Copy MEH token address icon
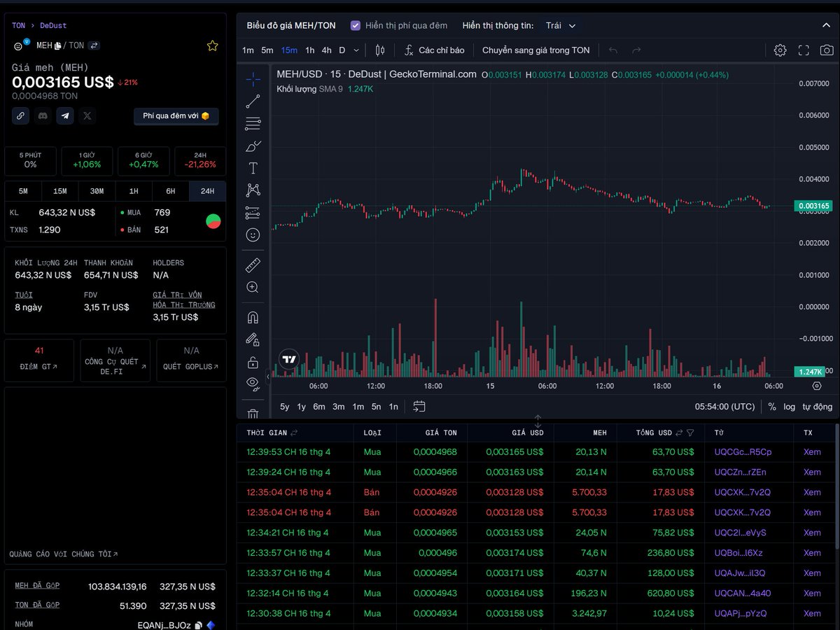 point(58,45)
